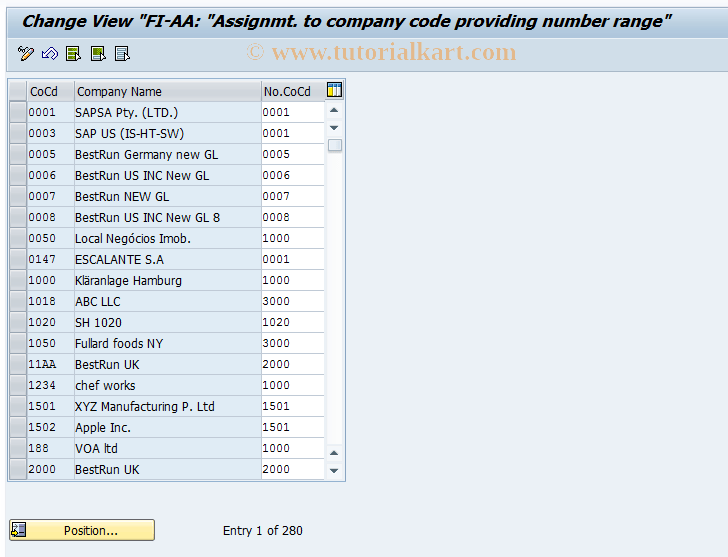Click page-down arrow at bottom of scrollbar
728x557 pixels.
pyautogui.click(x=334, y=471)
